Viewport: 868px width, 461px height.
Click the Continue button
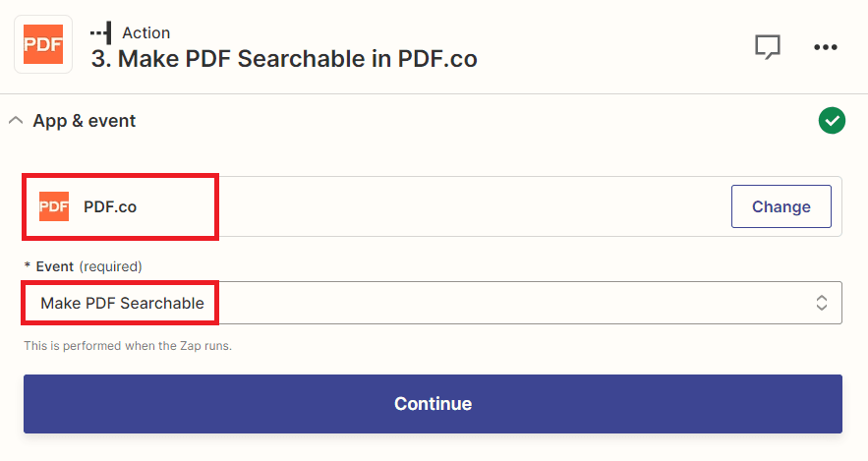click(433, 404)
